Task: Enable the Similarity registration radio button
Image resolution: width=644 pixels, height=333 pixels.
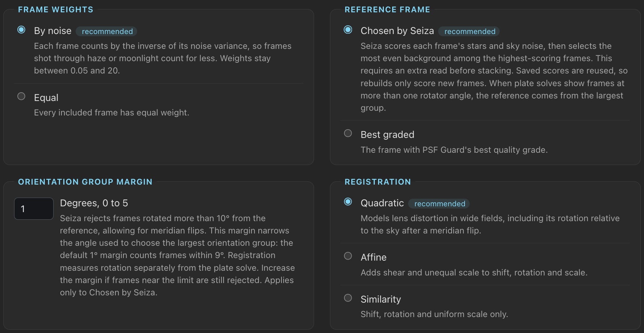Action: pos(348,298)
